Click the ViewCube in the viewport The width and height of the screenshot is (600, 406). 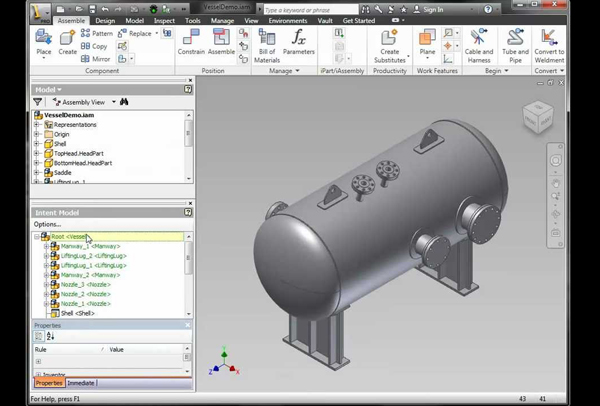tap(536, 118)
